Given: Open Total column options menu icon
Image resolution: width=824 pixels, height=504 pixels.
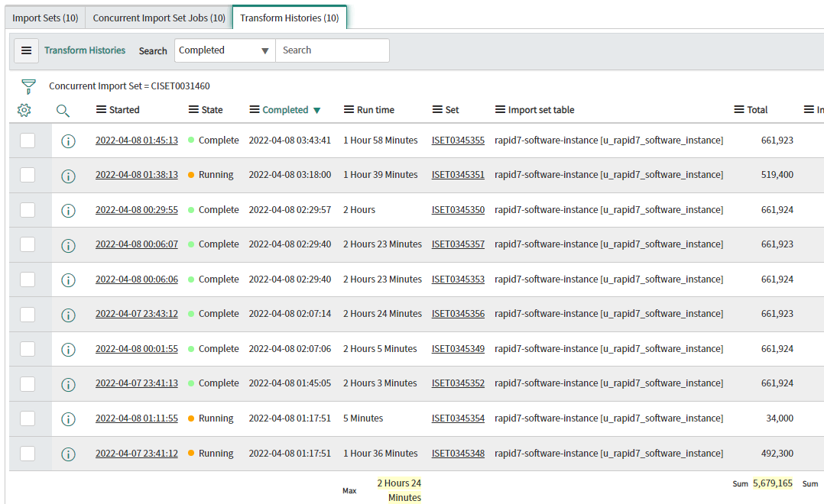Looking at the screenshot, I should click(x=739, y=110).
